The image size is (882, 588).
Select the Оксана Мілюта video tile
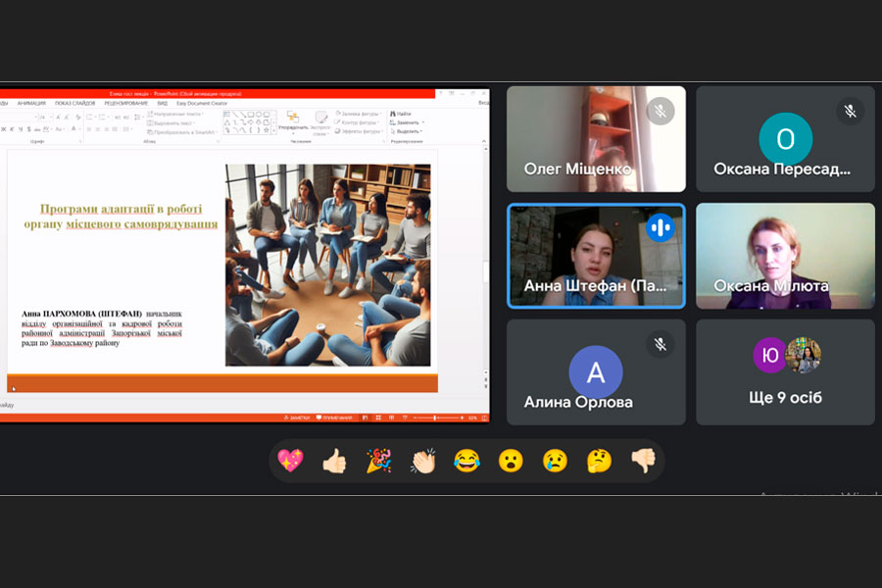click(x=785, y=256)
